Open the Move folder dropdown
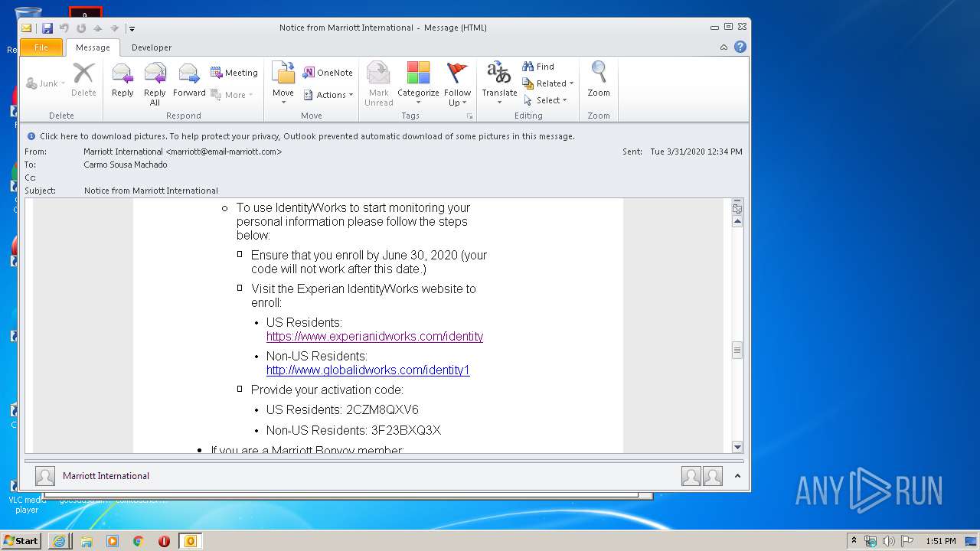 [x=283, y=83]
